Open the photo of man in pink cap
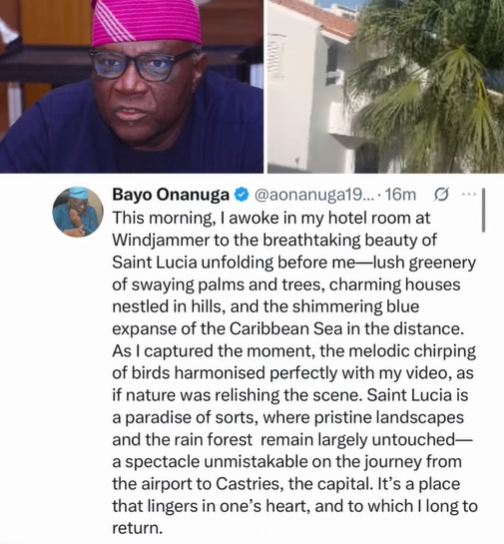504x544 pixels. [x=131, y=86]
